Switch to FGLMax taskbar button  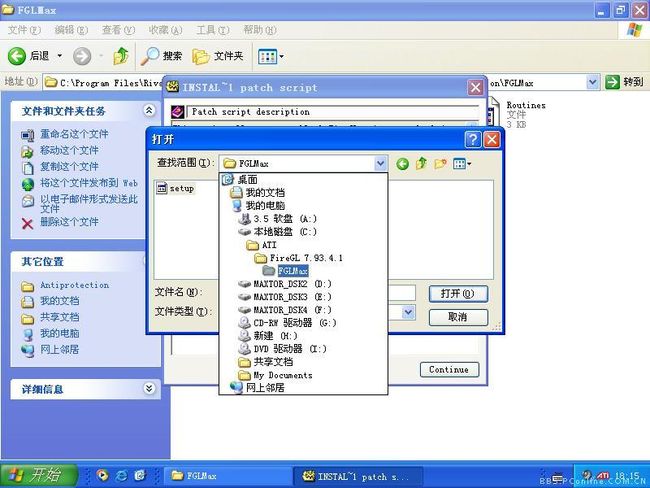227,476
